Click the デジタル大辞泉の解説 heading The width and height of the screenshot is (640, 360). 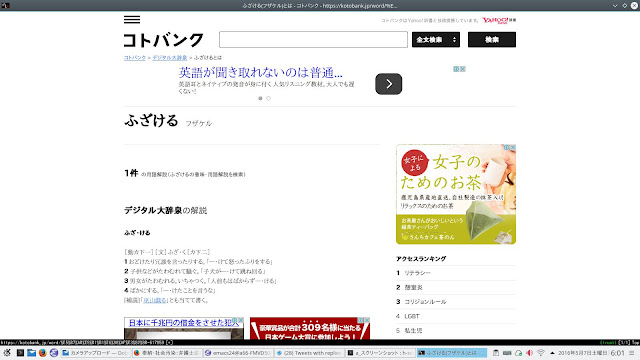pos(165,210)
